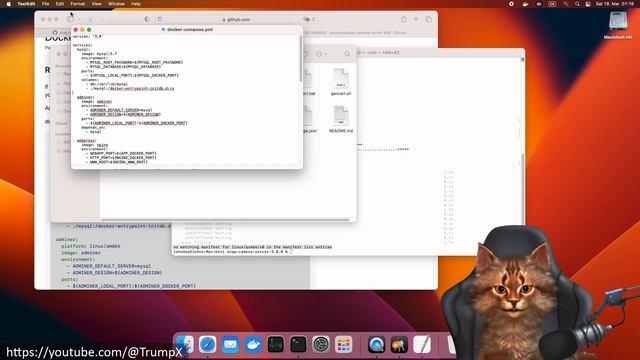Click Safari Share icon
640x360 pixels.
tap(403, 19)
